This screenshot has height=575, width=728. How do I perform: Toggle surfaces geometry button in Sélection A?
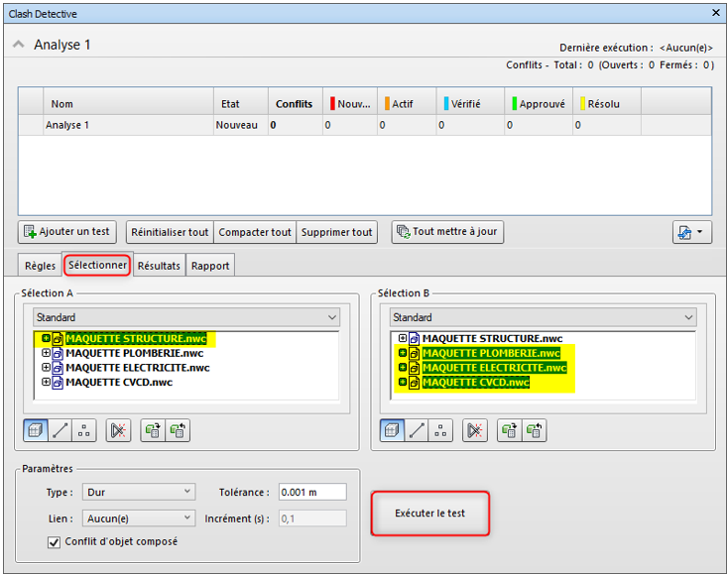(37, 430)
